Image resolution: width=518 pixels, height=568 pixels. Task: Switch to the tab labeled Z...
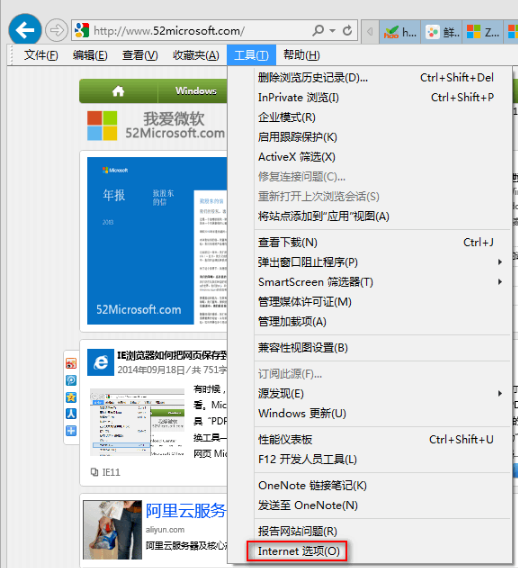(483, 32)
